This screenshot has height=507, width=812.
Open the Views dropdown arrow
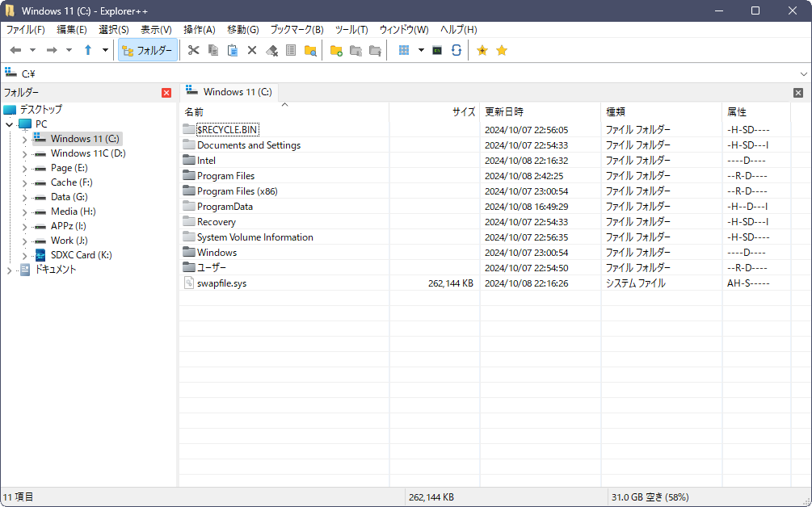click(421, 50)
